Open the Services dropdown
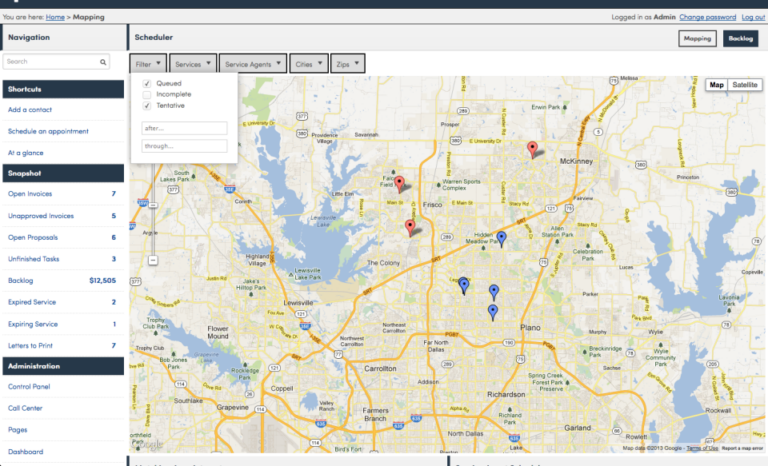Viewport: 768px width, 466px height. [x=193, y=64]
